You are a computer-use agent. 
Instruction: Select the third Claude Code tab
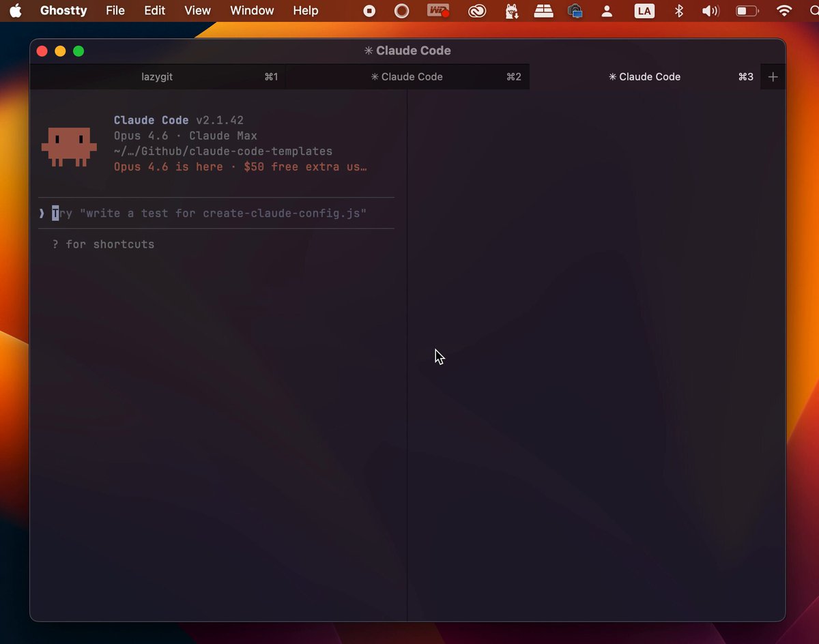(645, 77)
